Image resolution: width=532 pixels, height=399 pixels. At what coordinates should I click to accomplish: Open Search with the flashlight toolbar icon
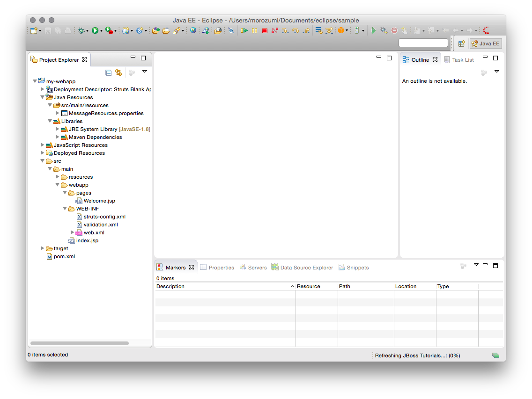pyautogui.click(x=177, y=30)
